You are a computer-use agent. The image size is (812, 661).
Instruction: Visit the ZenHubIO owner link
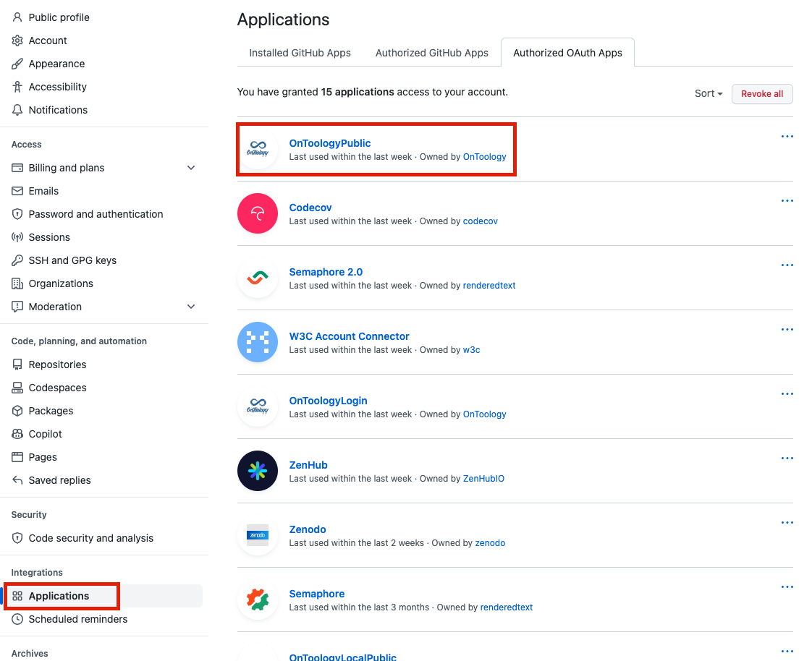coord(483,478)
